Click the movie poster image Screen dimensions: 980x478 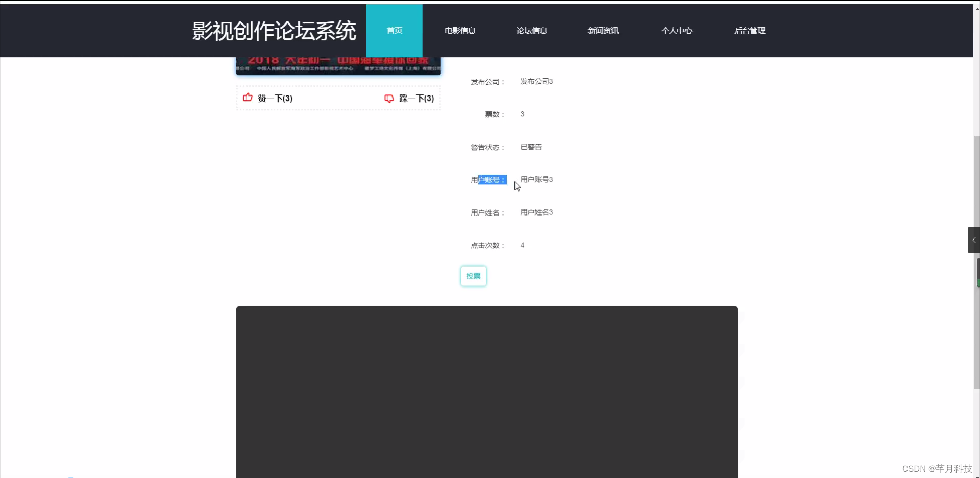(x=338, y=64)
